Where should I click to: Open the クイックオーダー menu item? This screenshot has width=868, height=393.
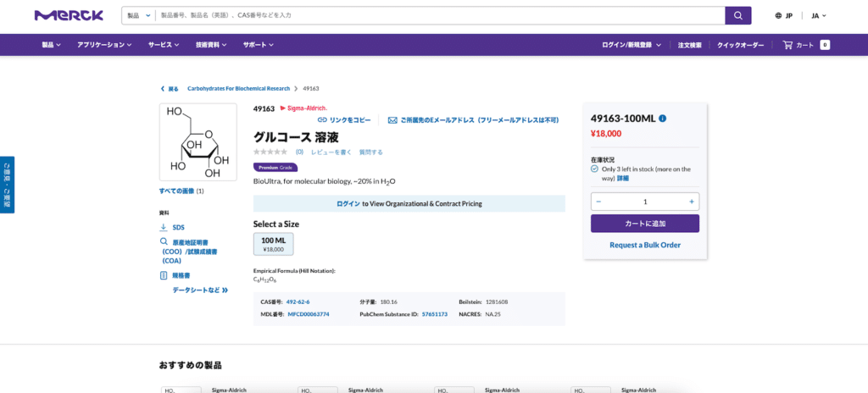pyautogui.click(x=740, y=45)
